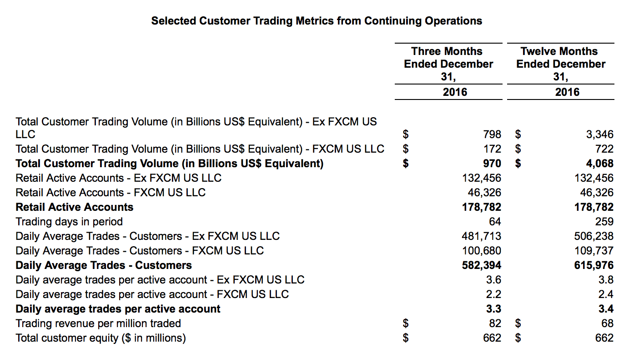Click the 481,713 daily average trades value
The width and height of the screenshot is (644, 358).
[482, 236]
